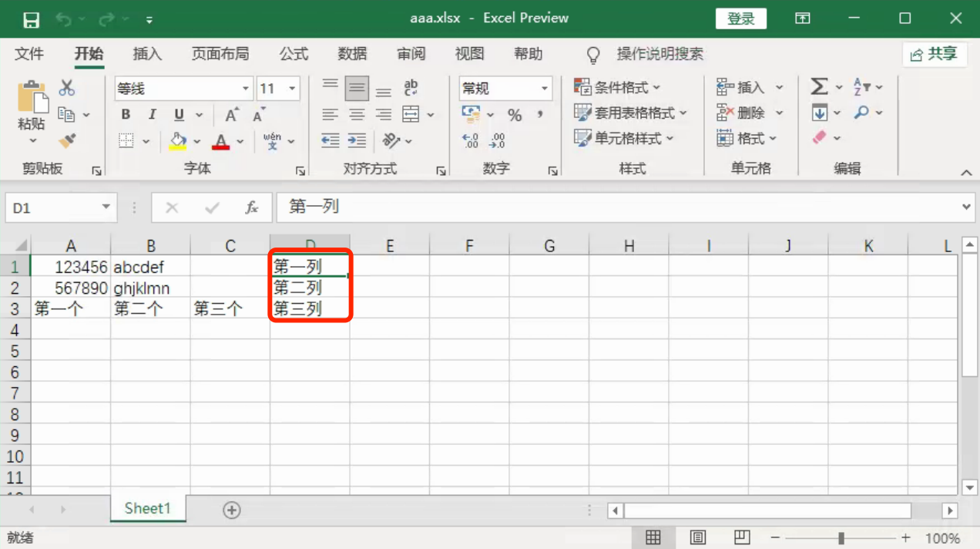The width and height of the screenshot is (980, 549).
Task: Select the Format Painter brush icon
Action: click(67, 140)
